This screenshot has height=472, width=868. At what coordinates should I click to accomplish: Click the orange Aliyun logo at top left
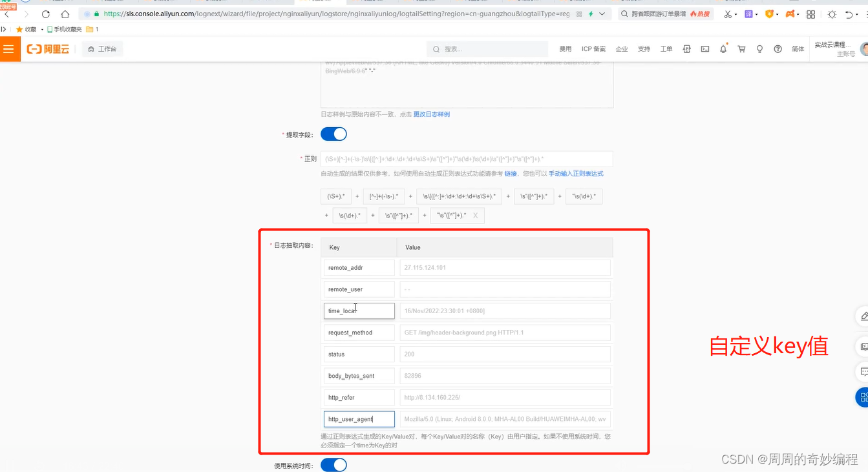tap(48, 48)
